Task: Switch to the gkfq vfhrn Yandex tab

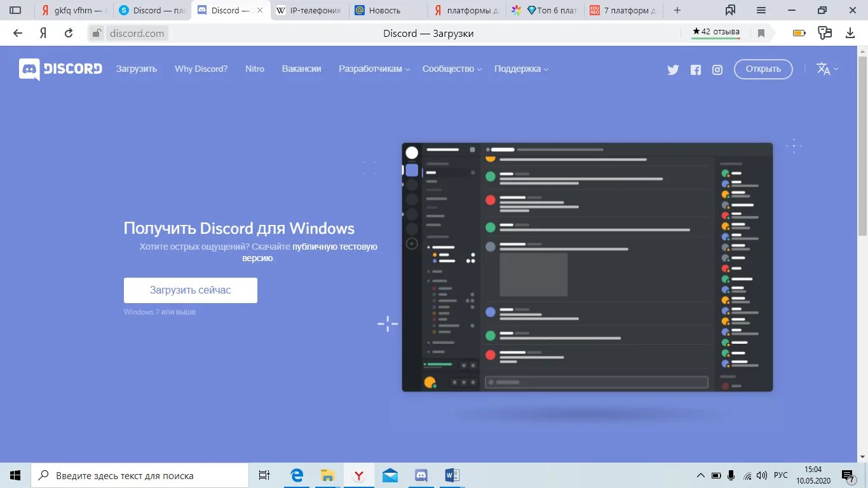Action: tap(74, 10)
